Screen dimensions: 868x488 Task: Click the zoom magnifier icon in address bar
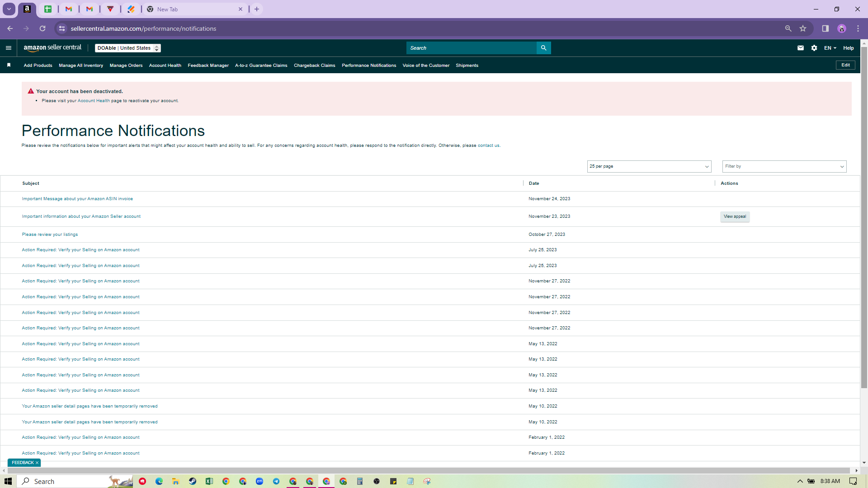788,28
